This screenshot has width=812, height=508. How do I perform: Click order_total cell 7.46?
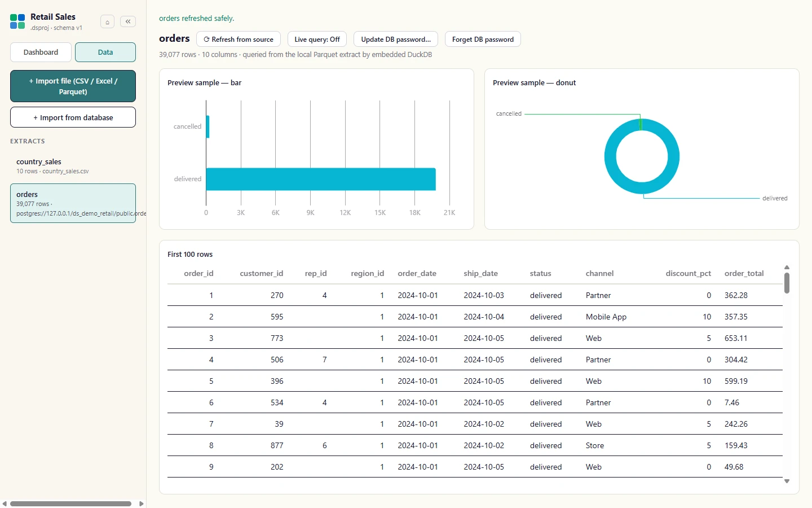click(x=732, y=402)
